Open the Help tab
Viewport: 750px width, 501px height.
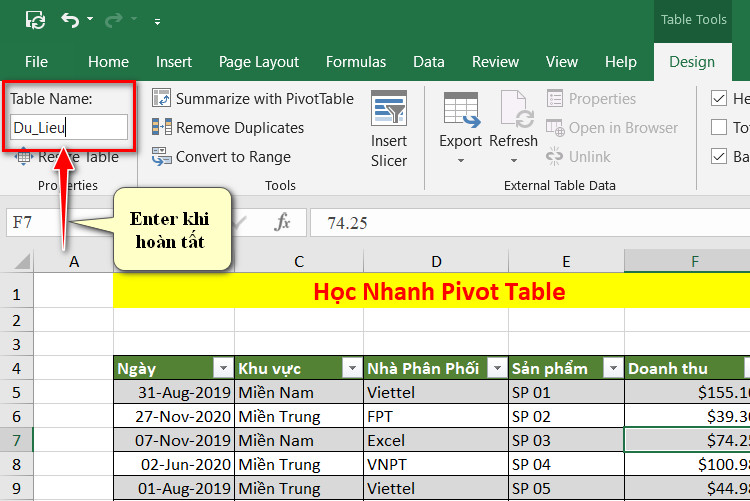pyautogui.click(x=621, y=62)
